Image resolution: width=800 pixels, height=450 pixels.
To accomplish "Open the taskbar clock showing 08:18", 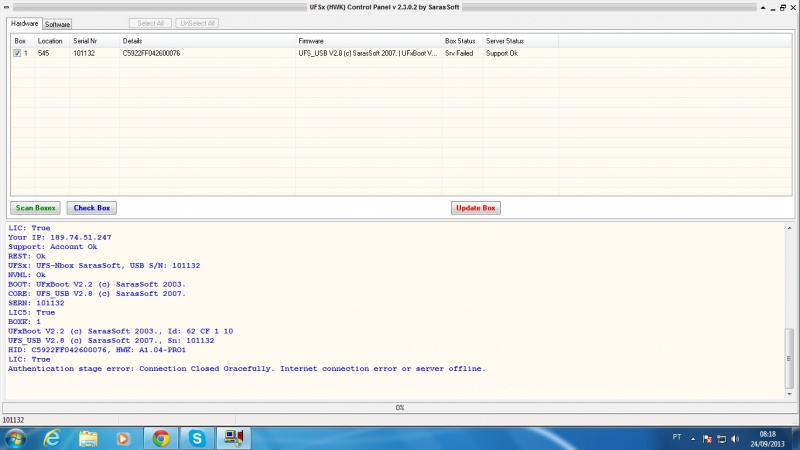I will [x=767, y=439].
